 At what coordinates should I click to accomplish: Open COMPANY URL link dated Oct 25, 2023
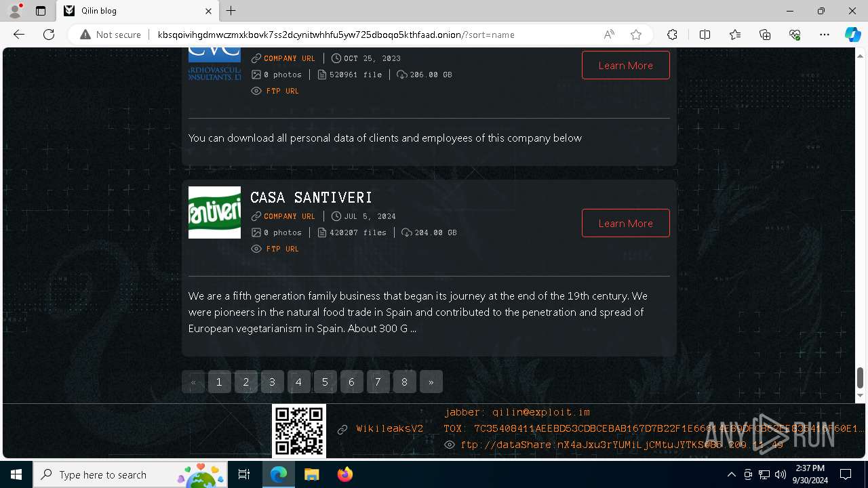click(x=290, y=58)
